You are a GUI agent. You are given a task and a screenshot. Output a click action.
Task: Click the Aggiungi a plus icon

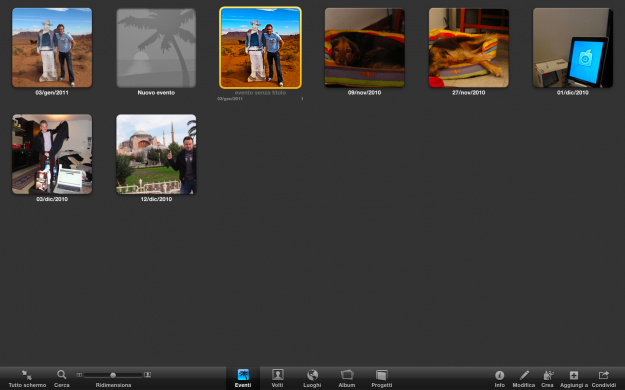(x=574, y=375)
